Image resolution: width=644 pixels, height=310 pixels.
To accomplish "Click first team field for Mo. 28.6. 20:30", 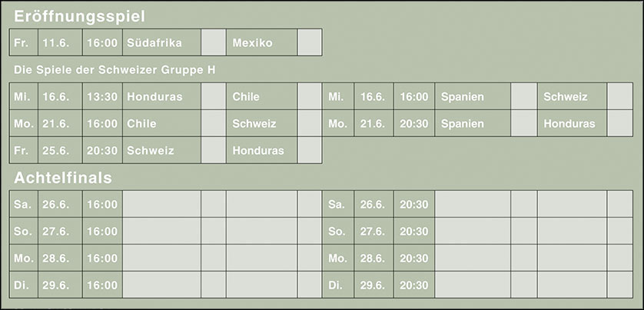I will point(473,258).
